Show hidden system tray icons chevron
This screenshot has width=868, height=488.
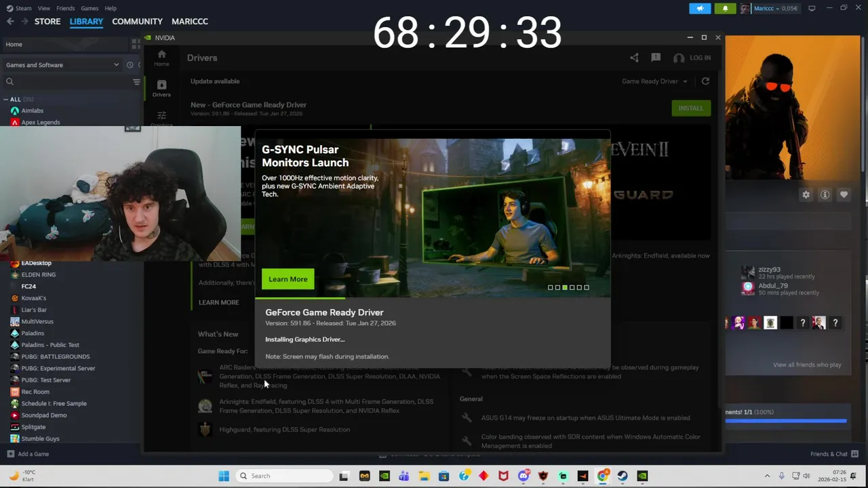point(767,476)
